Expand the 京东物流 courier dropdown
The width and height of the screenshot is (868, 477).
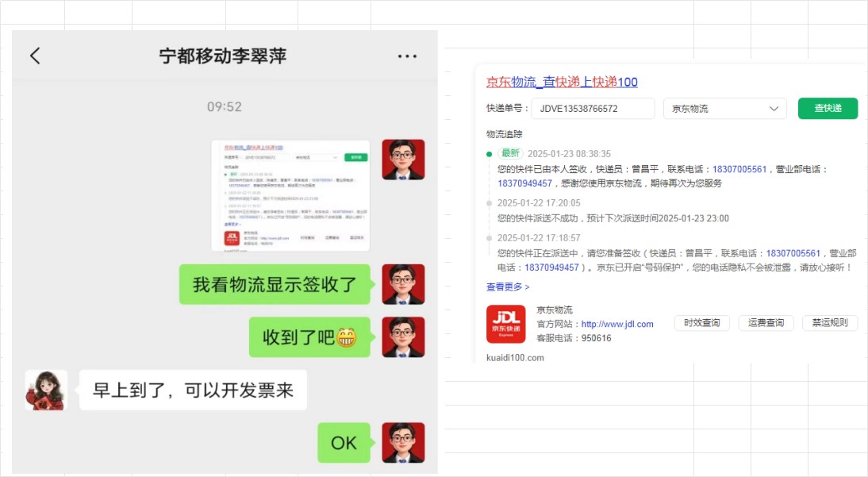[724, 109]
